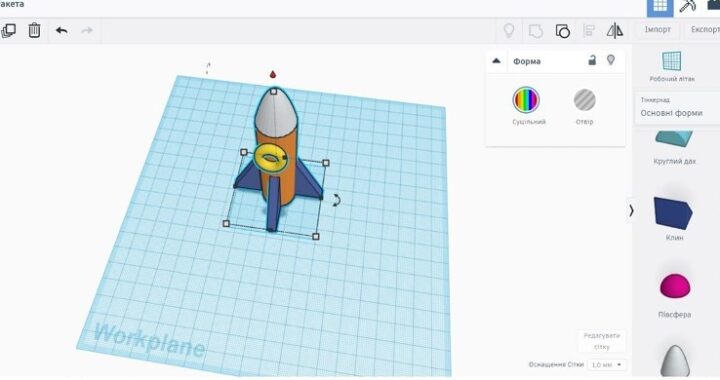Select the Клин wedge shape
The image size is (720, 380).
coord(674,219)
